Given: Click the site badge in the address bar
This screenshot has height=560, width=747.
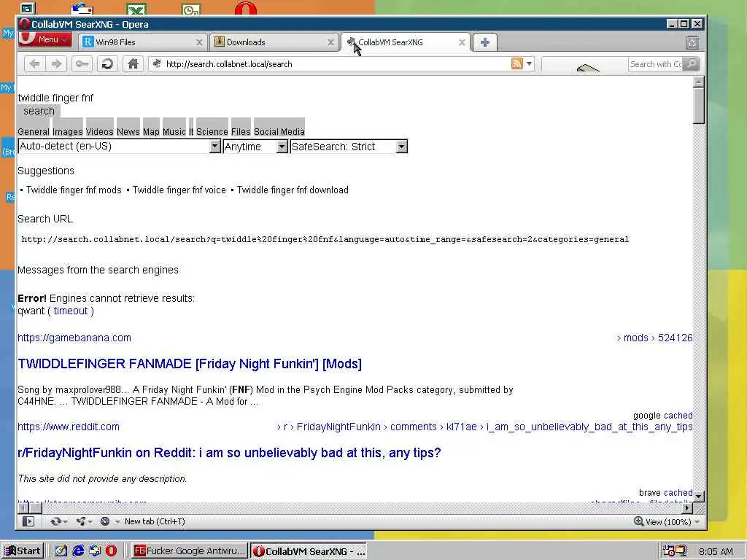Looking at the screenshot, I should (x=157, y=64).
